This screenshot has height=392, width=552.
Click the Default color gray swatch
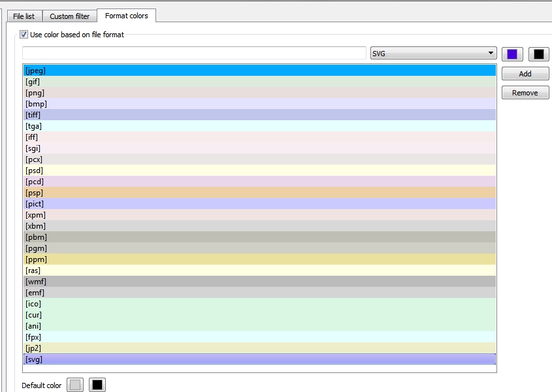pyautogui.click(x=75, y=385)
